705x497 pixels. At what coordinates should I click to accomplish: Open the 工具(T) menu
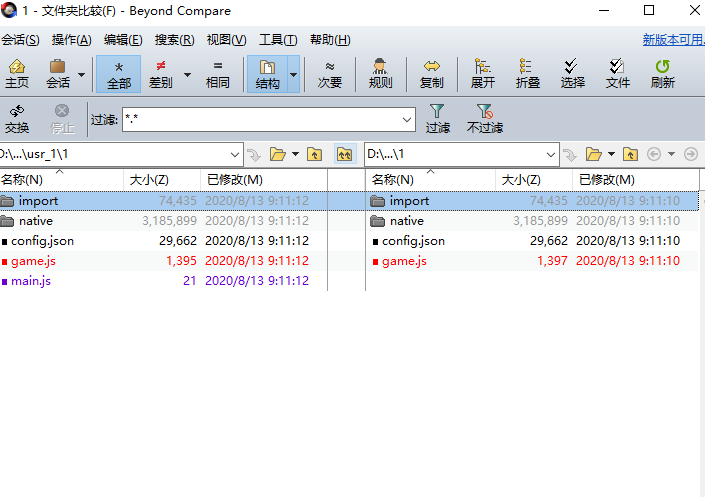click(278, 40)
